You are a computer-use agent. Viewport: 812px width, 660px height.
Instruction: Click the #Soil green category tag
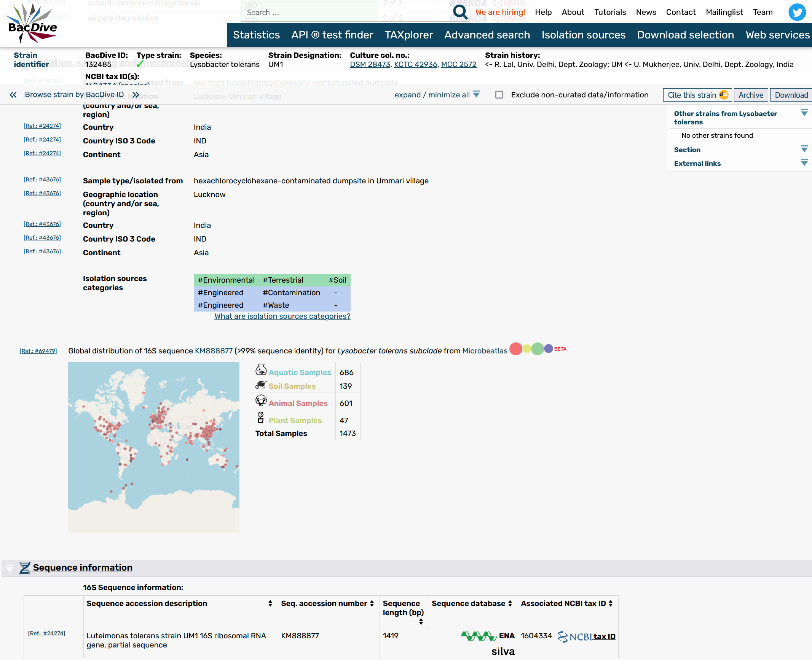click(337, 280)
